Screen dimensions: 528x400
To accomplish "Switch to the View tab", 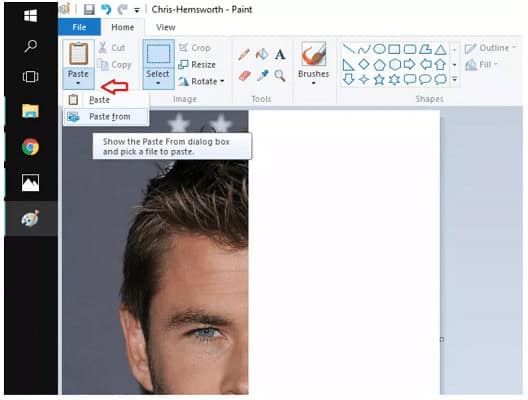I will click(166, 27).
